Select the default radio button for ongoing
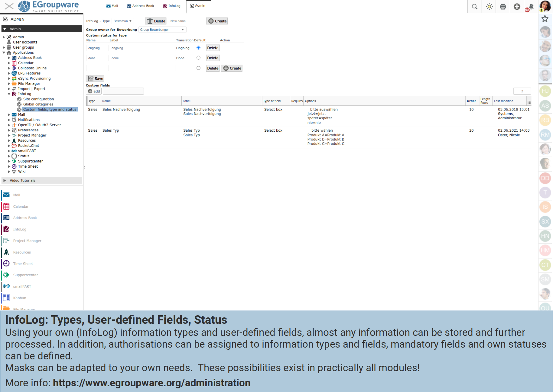Screen dimensions: 553x392 click(198, 48)
